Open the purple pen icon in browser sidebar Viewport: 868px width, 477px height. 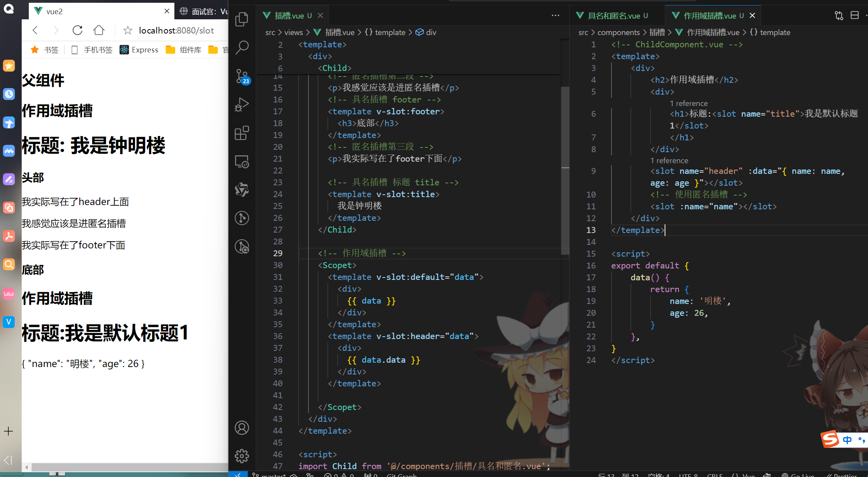[9, 179]
